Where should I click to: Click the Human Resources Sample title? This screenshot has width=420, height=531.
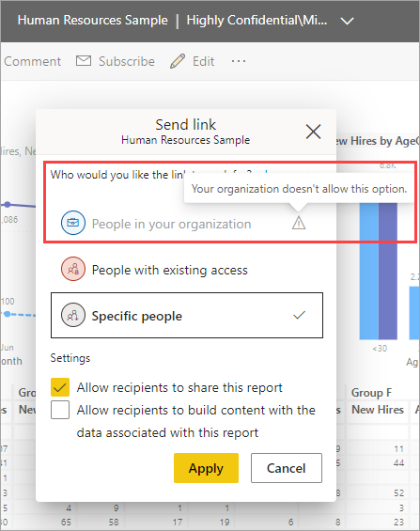pyautogui.click(x=93, y=21)
